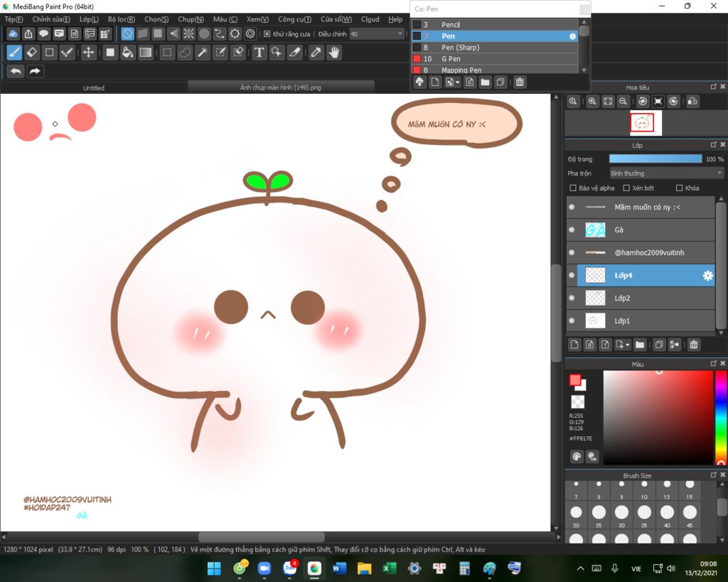Choose the Select Eraser tool
Image resolution: width=728 pixels, height=582 pixels.
click(238, 53)
